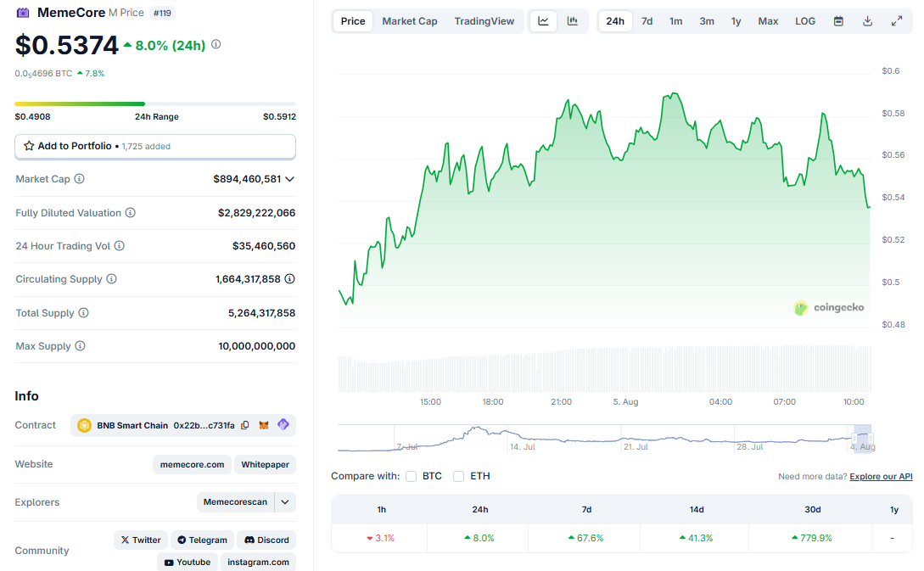Select the 1y time range
This screenshot has height=571, width=924.
736,21
